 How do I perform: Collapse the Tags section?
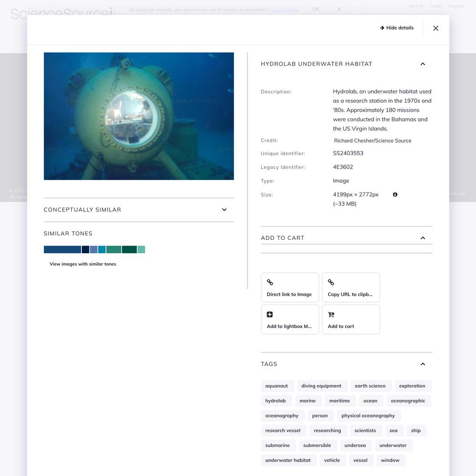pos(423,364)
